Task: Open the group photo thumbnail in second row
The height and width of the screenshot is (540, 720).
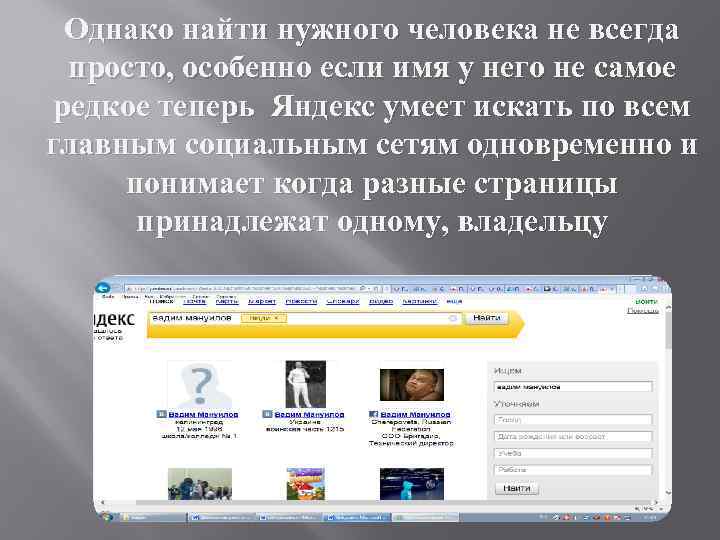Action: 200,484
